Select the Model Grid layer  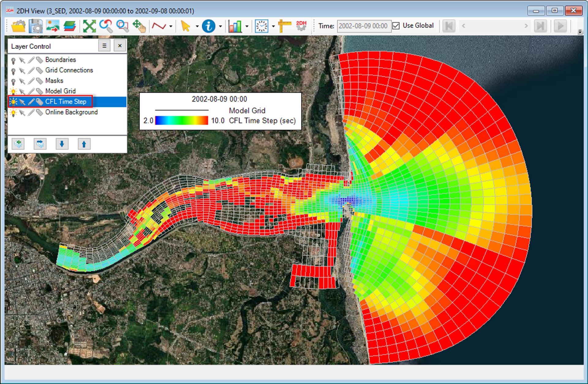[x=60, y=91]
